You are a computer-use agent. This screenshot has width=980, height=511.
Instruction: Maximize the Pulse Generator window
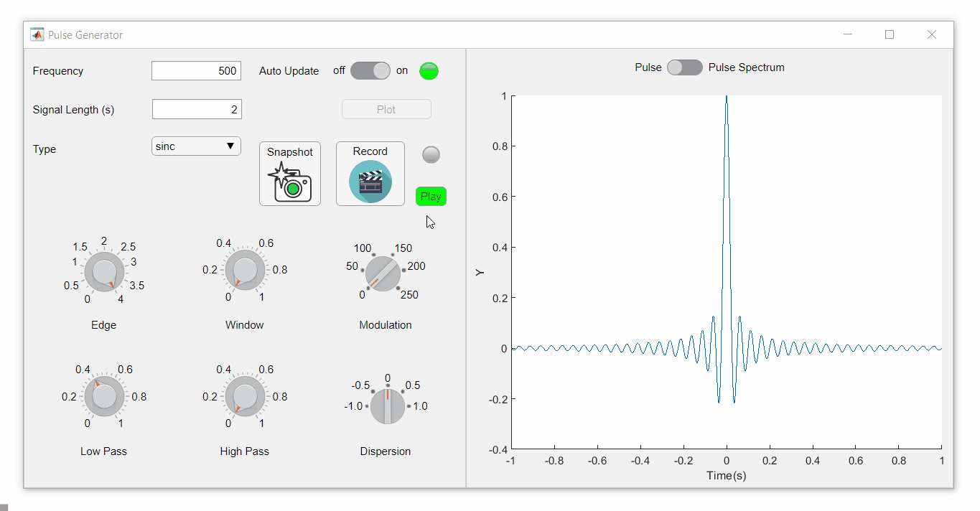(890, 34)
